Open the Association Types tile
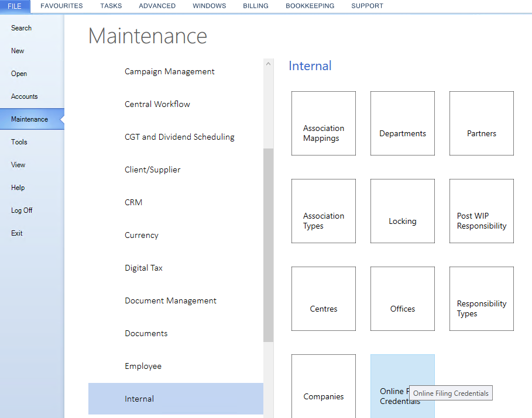This screenshot has height=418, width=532. [x=324, y=211]
